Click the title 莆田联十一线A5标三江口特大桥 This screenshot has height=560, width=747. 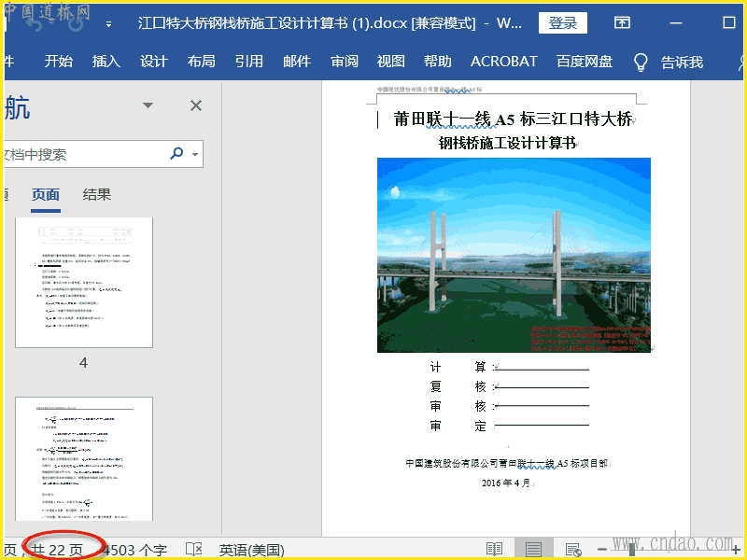point(513,119)
